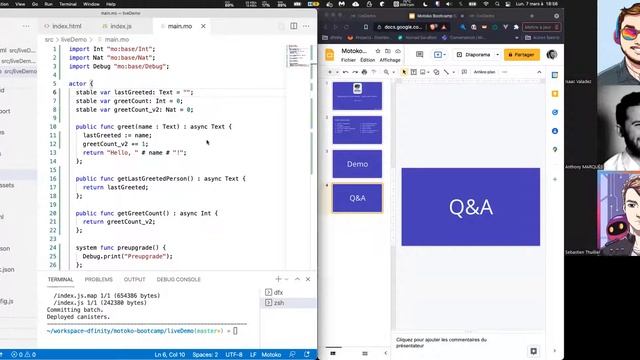Open the Diaporama dropdown arrow
Image resolution: width=640 pixels, height=360 pixels.
coord(497,55)
